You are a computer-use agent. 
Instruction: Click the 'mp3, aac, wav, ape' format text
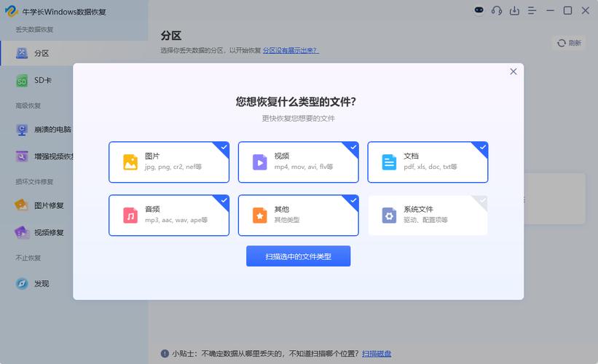coord(176,220)
